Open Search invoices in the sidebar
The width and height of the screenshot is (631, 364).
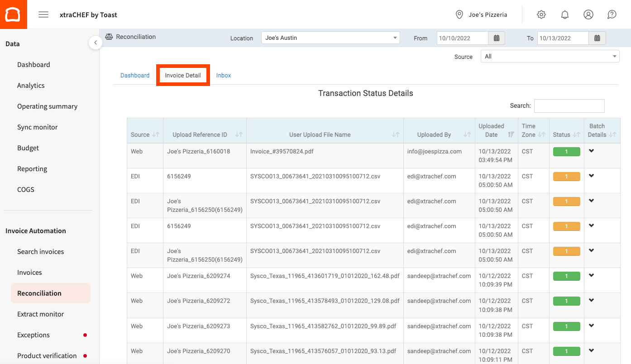[x=40, y=251]
